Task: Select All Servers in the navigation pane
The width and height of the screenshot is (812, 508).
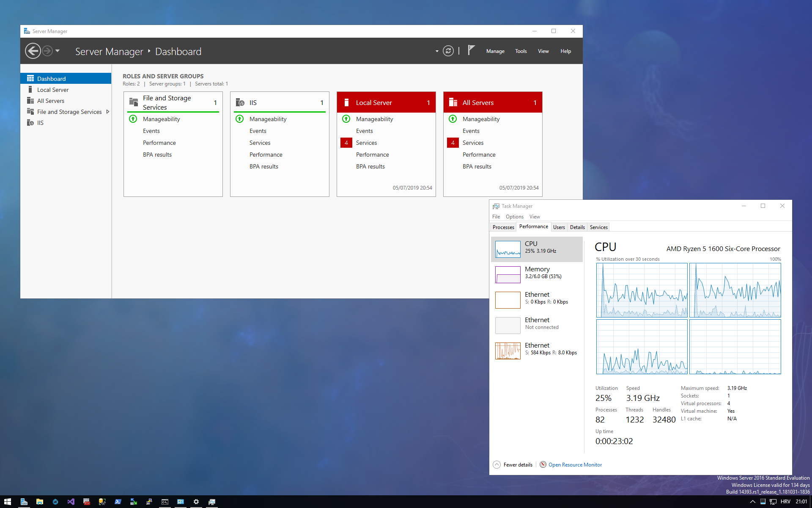Action: click(66, 100)
